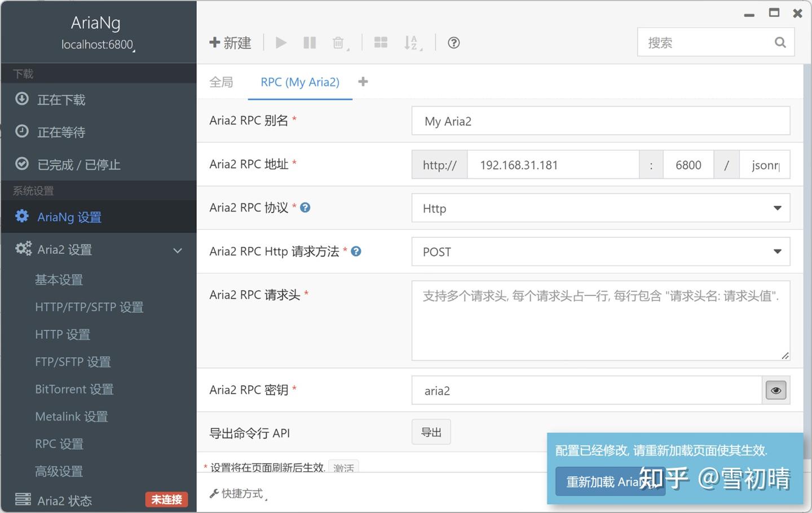812x513 pixels.
Task: Collapse the Aria2 设置 section
Action: pos(177,250)
